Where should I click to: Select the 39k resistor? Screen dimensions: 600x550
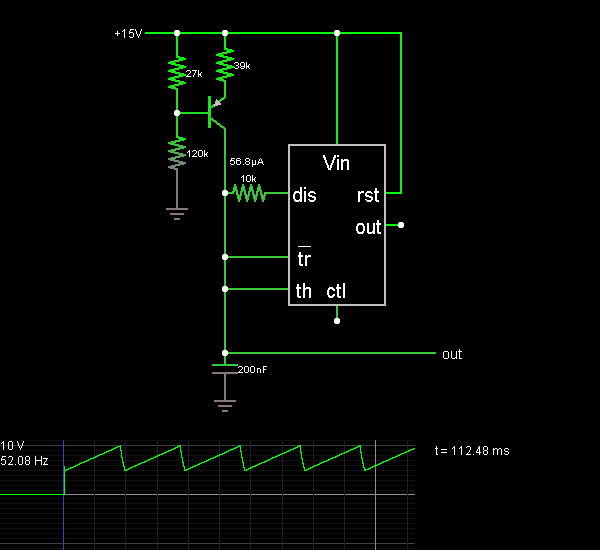[x=225, y=65]
